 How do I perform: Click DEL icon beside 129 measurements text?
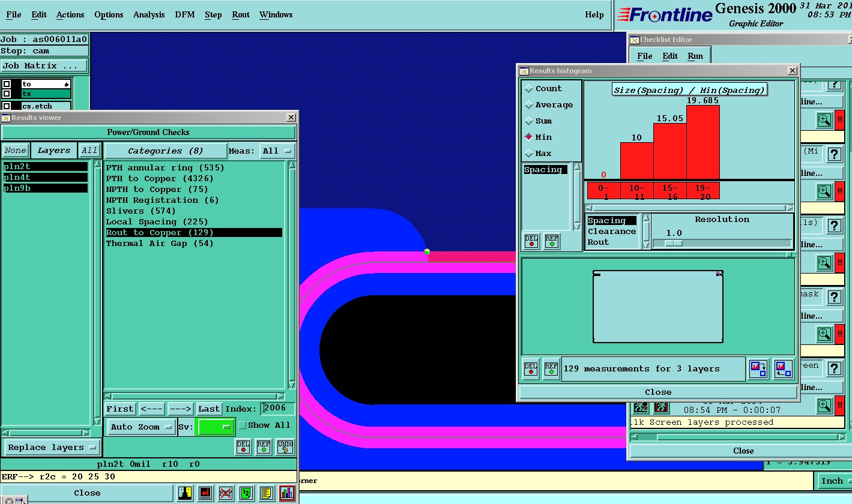coord(531,369)
